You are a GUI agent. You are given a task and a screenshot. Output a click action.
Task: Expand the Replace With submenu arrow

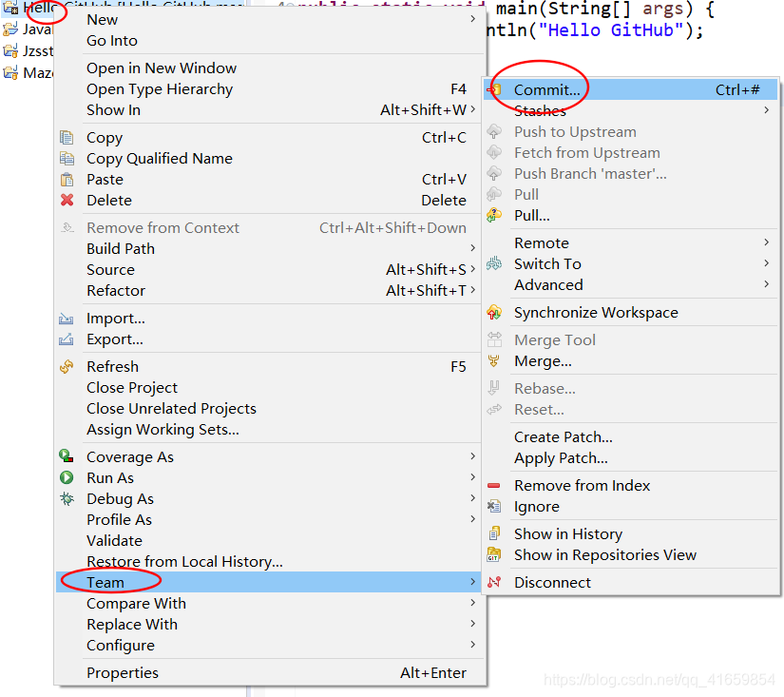click(x=472, y=624)
